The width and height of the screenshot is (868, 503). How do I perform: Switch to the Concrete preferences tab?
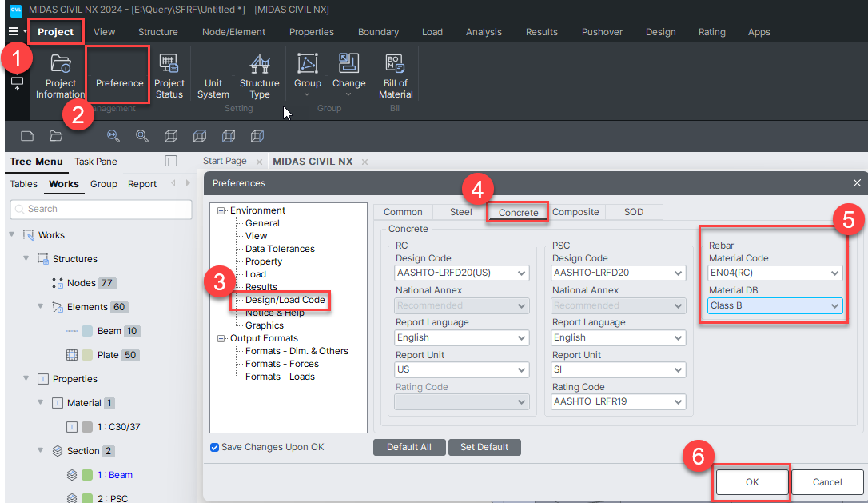coord(518,212)
